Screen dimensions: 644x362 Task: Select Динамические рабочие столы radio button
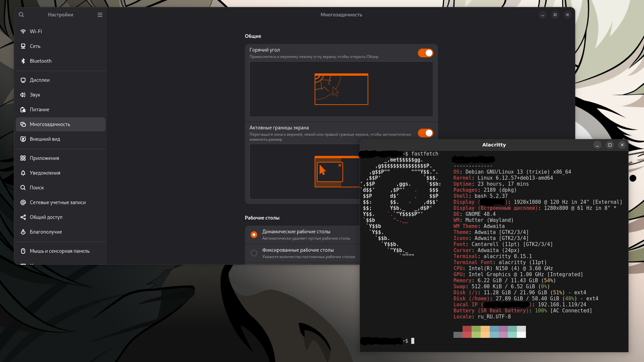point(254,235)
